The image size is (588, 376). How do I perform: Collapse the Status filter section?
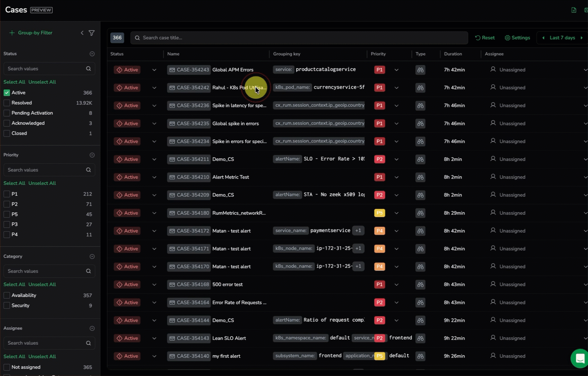pyautogui.click(x=92, y=54)
